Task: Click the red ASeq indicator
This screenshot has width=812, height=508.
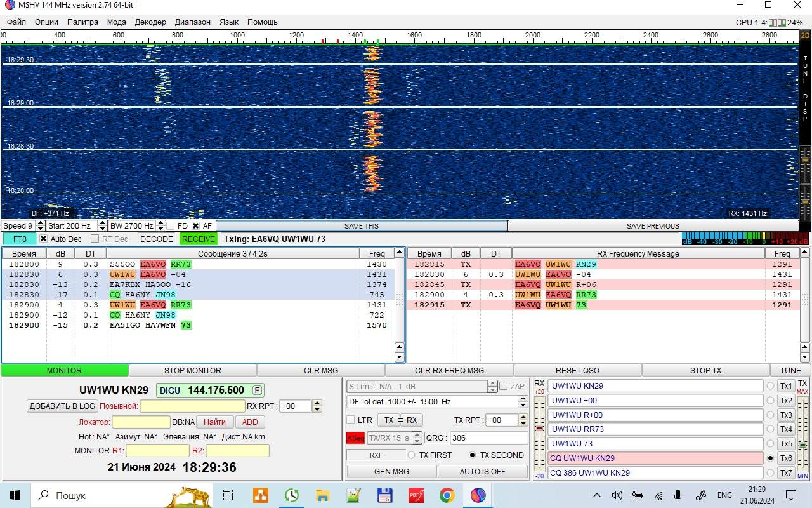Action: (355, 438)
